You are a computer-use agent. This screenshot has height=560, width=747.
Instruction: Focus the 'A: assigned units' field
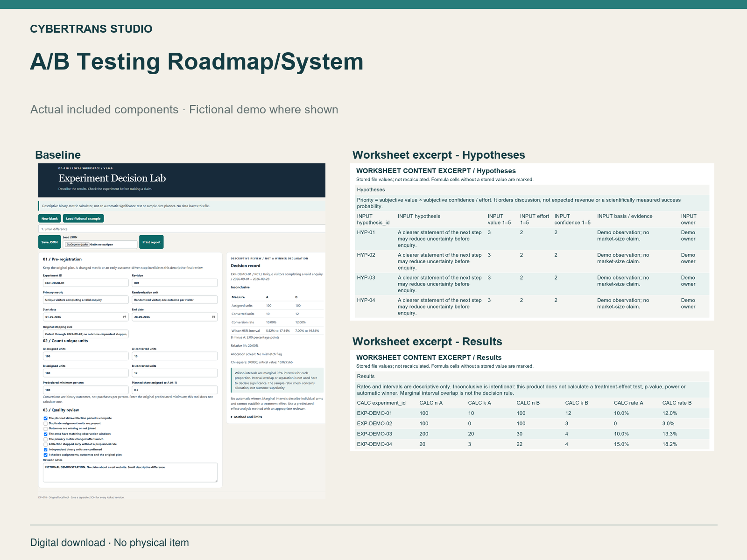[x=85, y=356]
